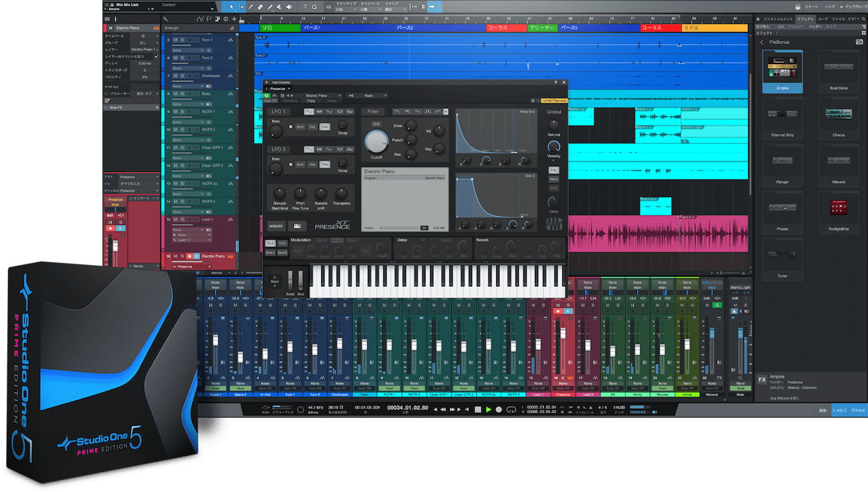Switch to the Instruments browser tab
The height and width of the screenshot is (492, 868).
pos(779,19)
